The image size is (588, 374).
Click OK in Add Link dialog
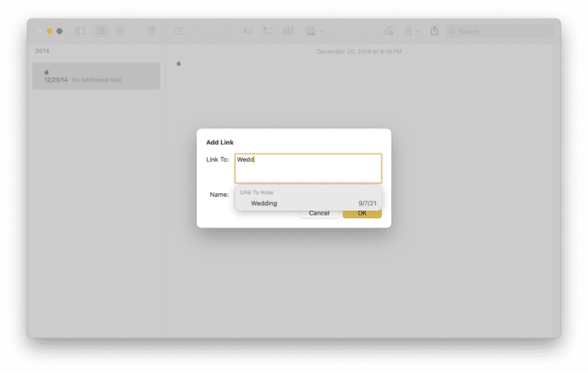(362, 214)
